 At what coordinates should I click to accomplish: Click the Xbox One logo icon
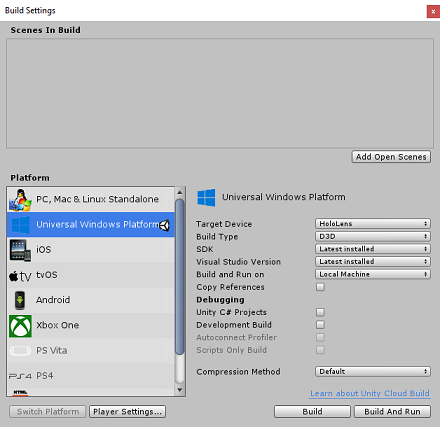(20, 326)
